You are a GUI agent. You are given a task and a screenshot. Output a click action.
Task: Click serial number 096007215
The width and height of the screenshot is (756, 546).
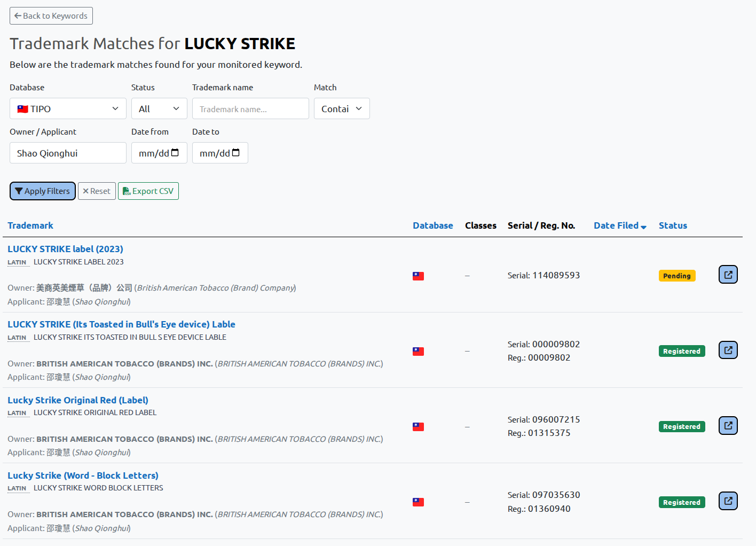click(x=556, y=419)
